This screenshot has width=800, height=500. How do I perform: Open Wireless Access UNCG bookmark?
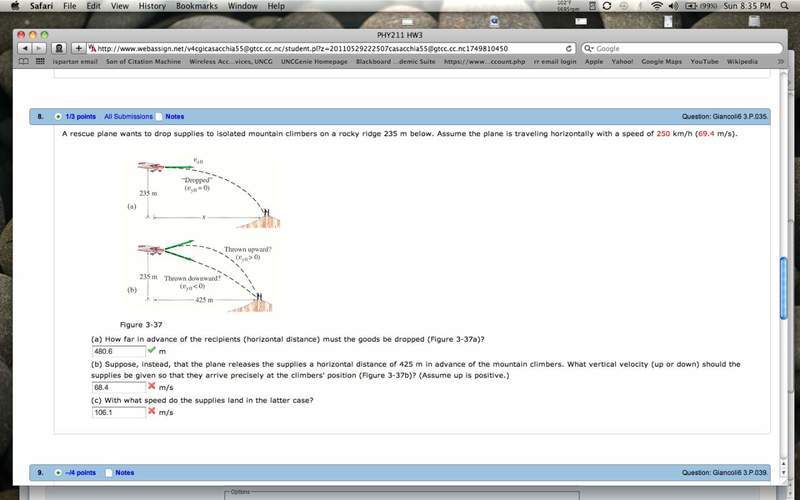[231, 62]
